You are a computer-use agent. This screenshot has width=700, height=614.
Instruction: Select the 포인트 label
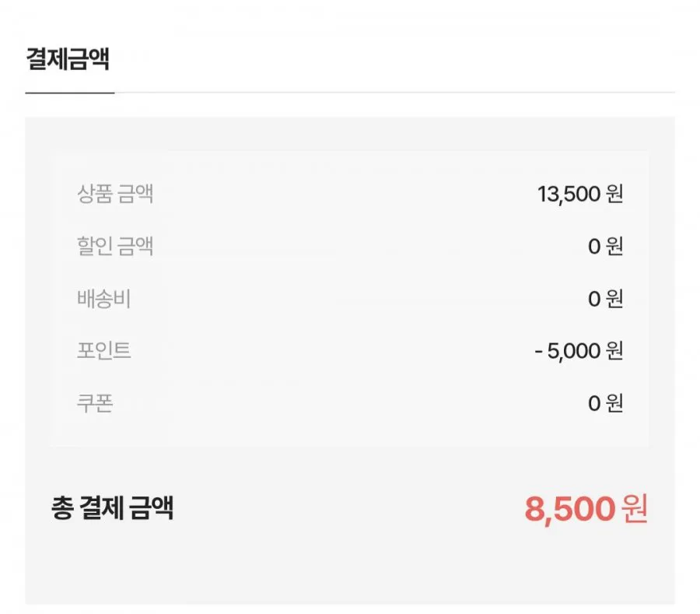[x=104, y=350]
